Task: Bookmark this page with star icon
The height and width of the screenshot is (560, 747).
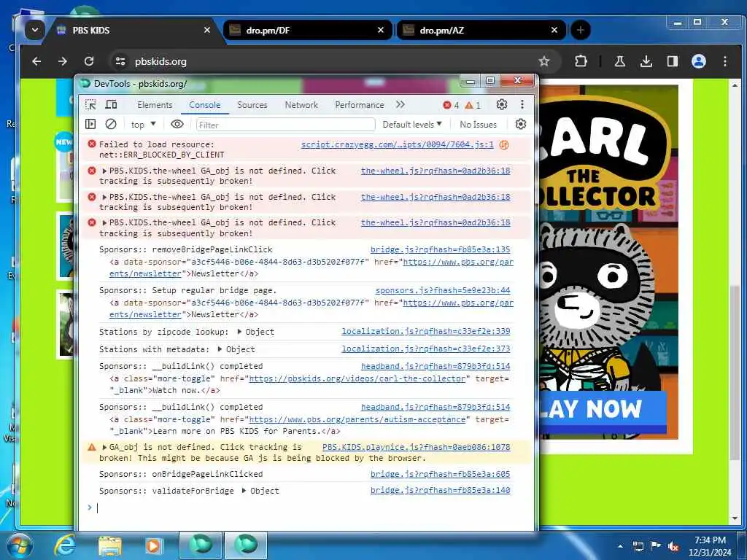Action: [x=544, y=61]
